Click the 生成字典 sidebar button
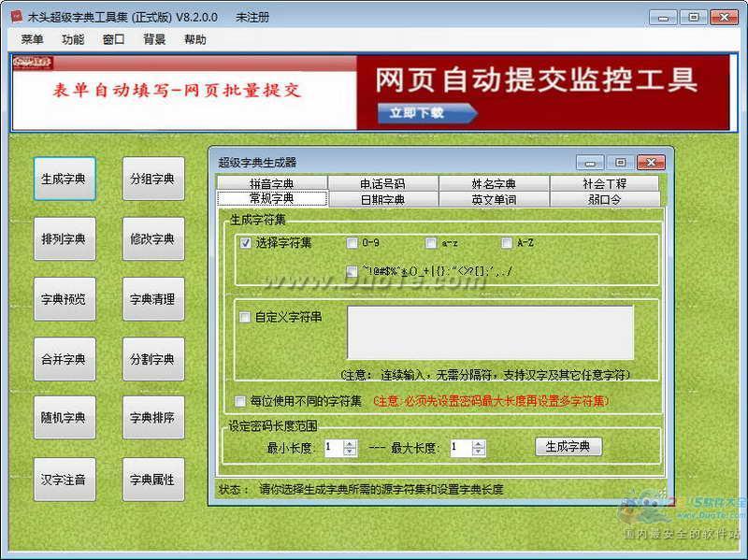The width and height of the screenshot is (748, 560). pyautogui.click(x=65, y=179)
